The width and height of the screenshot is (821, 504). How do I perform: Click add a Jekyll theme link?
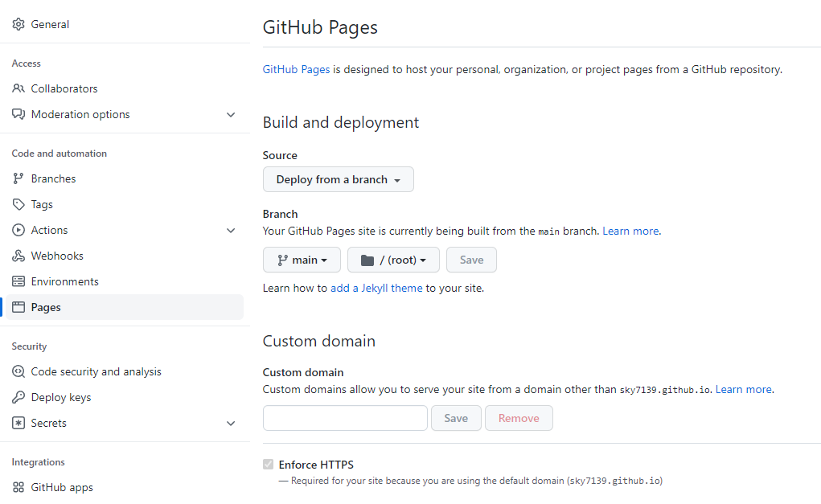(376, 288)
